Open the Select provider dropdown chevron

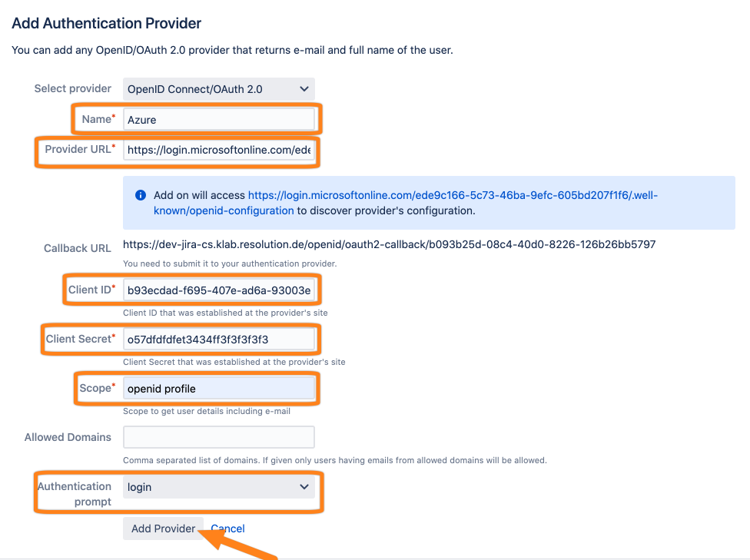pos(304,88)
